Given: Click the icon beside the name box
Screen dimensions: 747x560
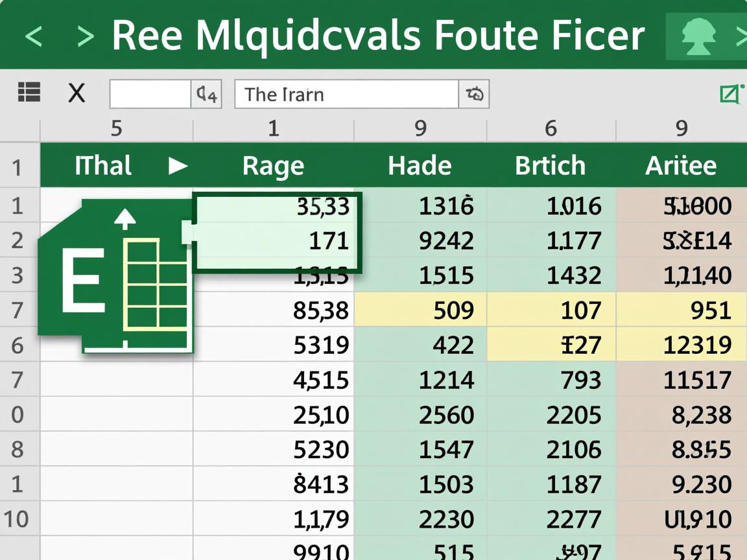Looking at the screenshot, I should (x=207, y=95).
